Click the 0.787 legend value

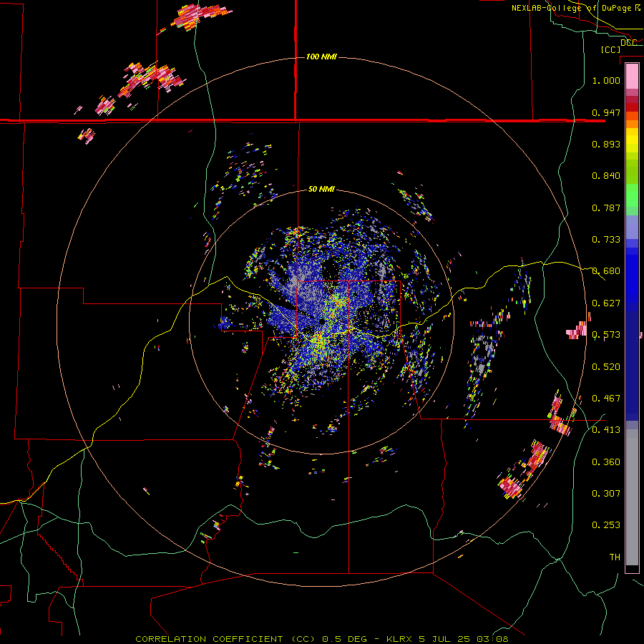606,208
